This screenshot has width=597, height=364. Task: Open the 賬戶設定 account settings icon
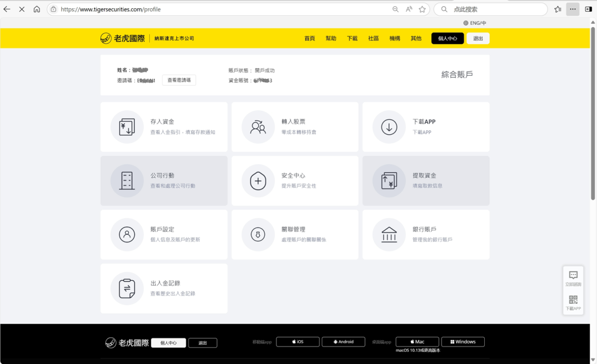click(127, 234)
